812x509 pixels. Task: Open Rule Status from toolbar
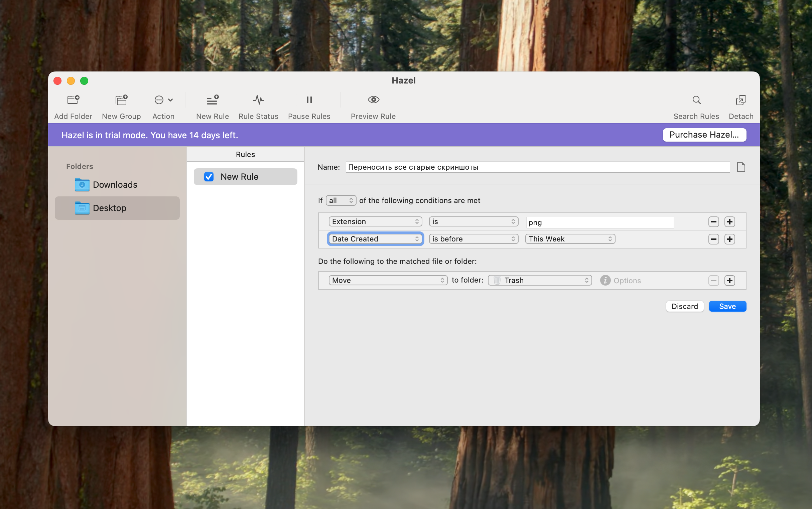258,100
